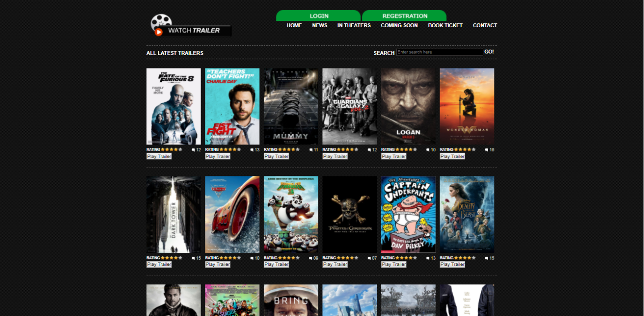Open the Coming Soon menu item

pos(399,25)
